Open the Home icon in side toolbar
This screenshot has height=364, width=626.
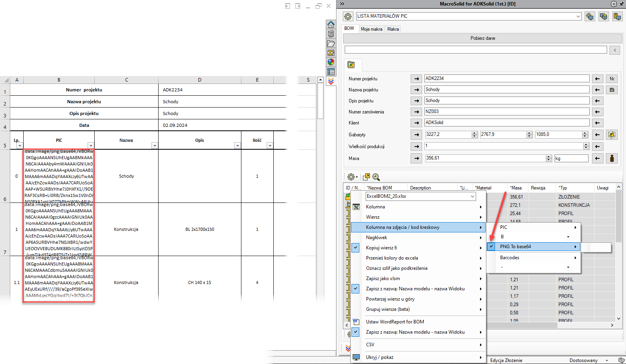coord(331,24)
